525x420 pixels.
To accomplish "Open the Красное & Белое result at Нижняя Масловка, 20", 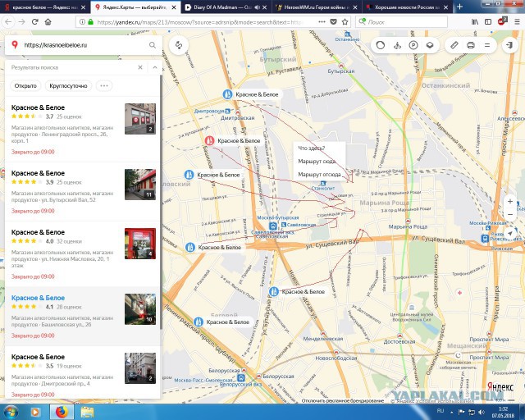I will click(83, 253).
